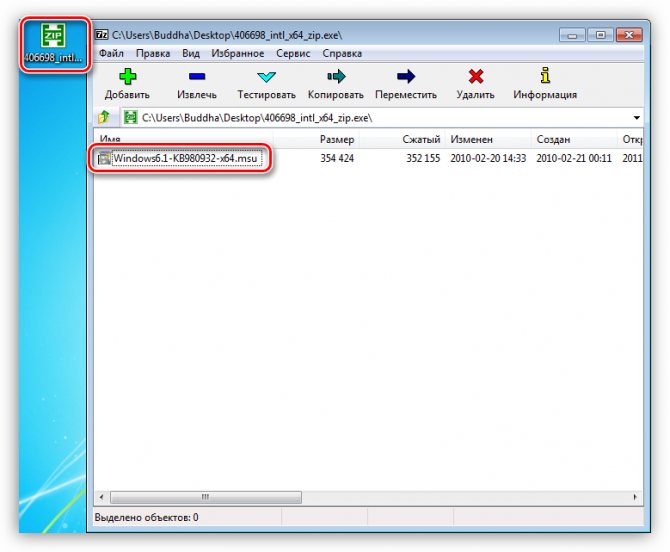Click the modified date 2010-02-20 14:33
Image resolution: width=670 pixels, height=552 pixels.
pyautogui.click(x=488, y=159)
